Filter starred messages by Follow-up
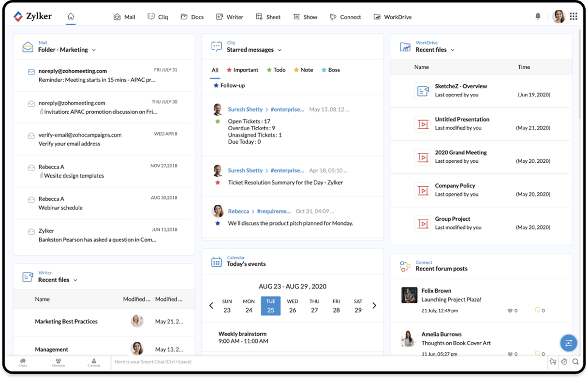Viewport: 588px width, 379px height. [229, 86]
